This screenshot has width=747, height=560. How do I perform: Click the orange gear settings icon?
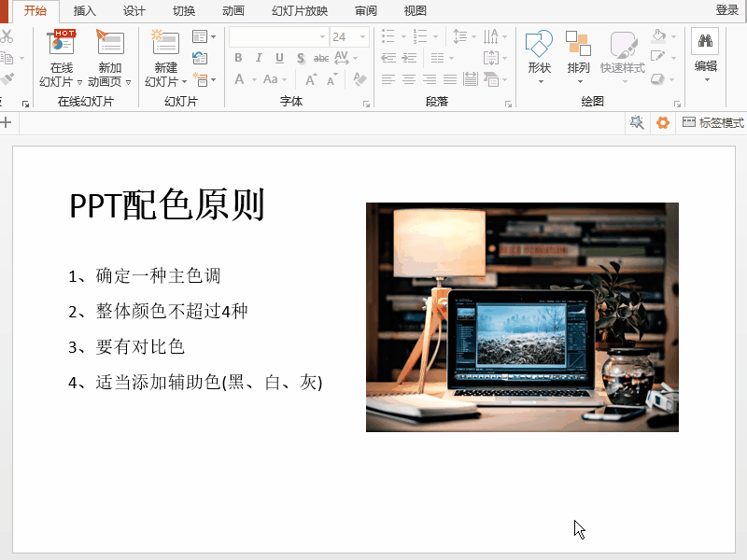[663, 122]
